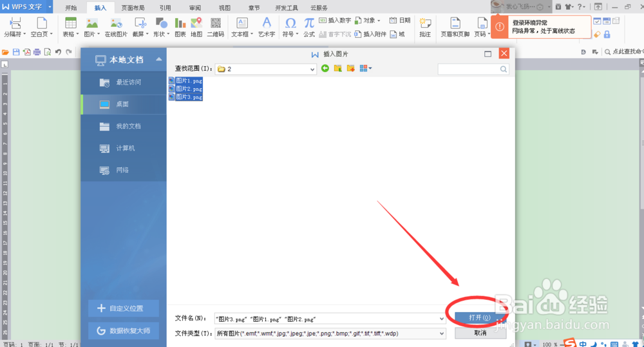Switch to the 视图 view tab

pyautogui.click(x=224, y=8)
